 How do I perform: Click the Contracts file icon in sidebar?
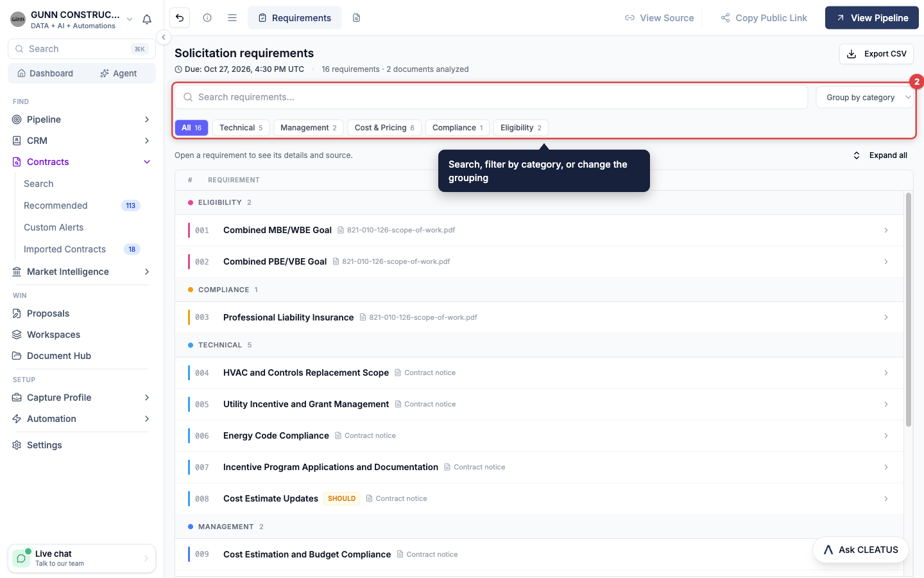[x=17, y=162]
